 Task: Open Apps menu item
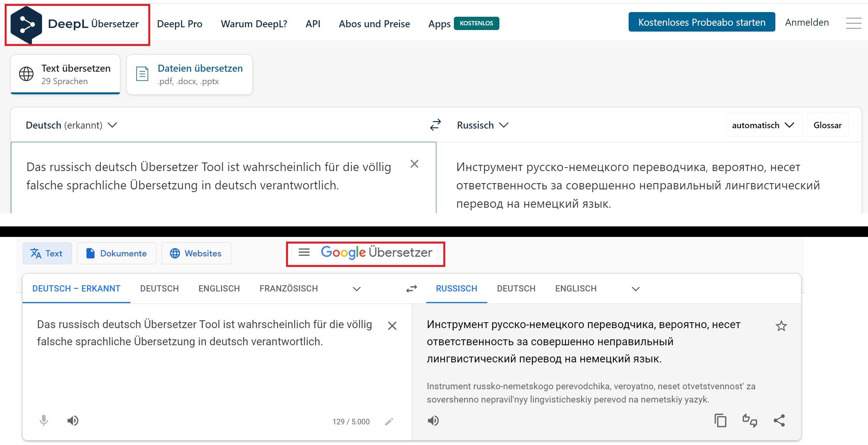[x=439, y=24]
